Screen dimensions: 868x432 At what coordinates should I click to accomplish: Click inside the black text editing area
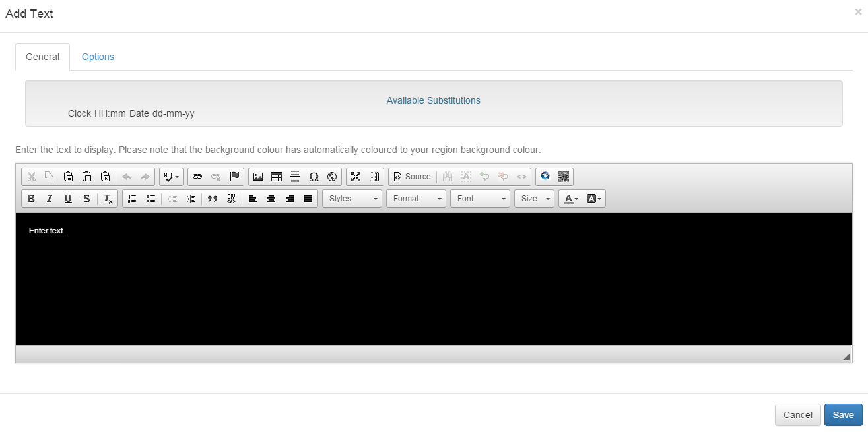[433, 284]
